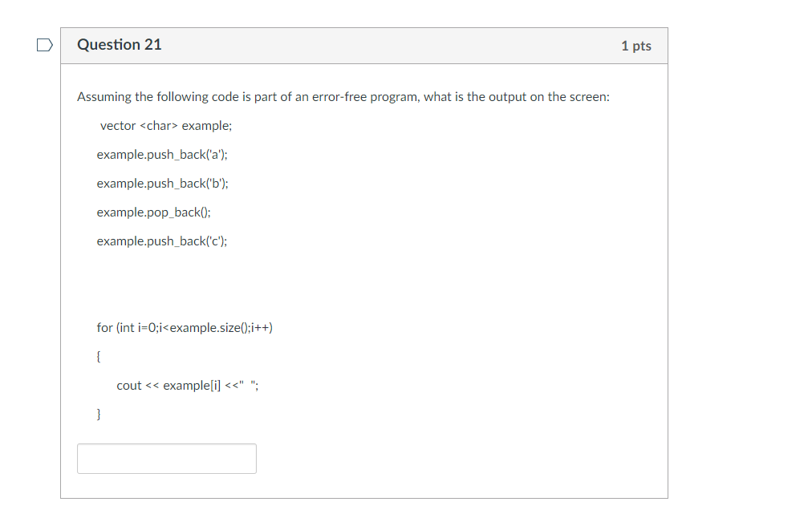The width and height of the screenshot is (812, 518).
Task: Select the example.push_back('a'); statement
Action: click(161, 154)
